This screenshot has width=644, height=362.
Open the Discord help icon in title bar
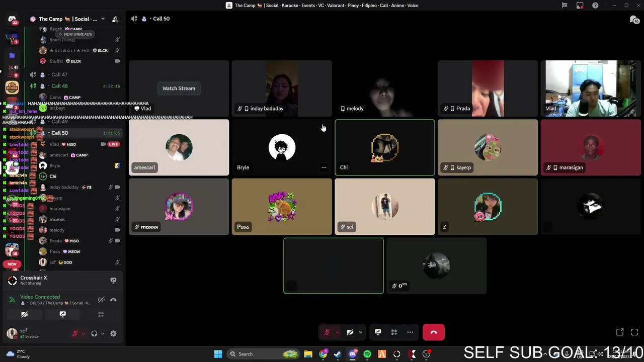tap(595, 6)
